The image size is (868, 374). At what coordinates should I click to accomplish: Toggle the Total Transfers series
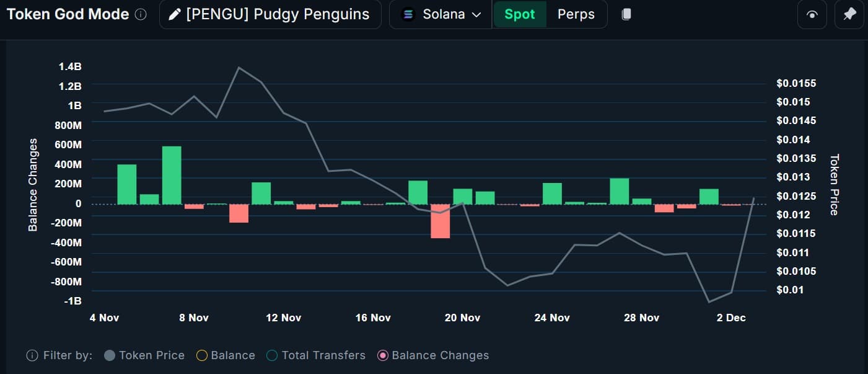[271, 355]
